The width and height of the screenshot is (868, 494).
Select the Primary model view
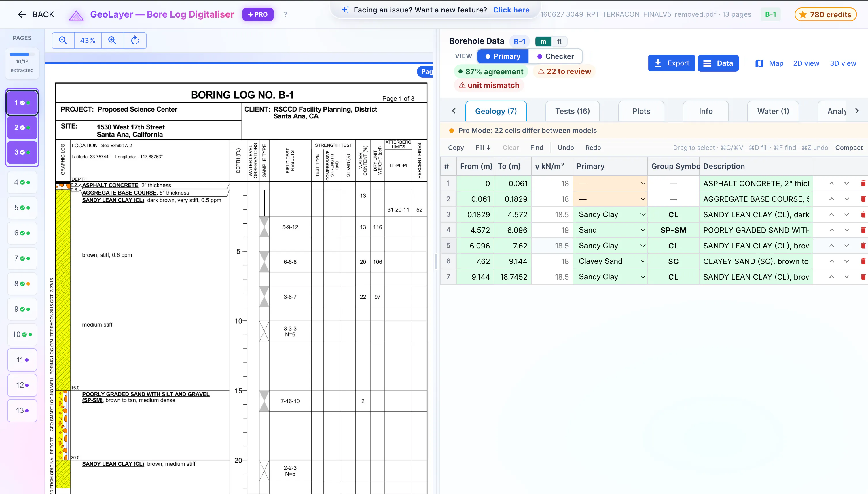pyautogui.click(x=503, y=56)
